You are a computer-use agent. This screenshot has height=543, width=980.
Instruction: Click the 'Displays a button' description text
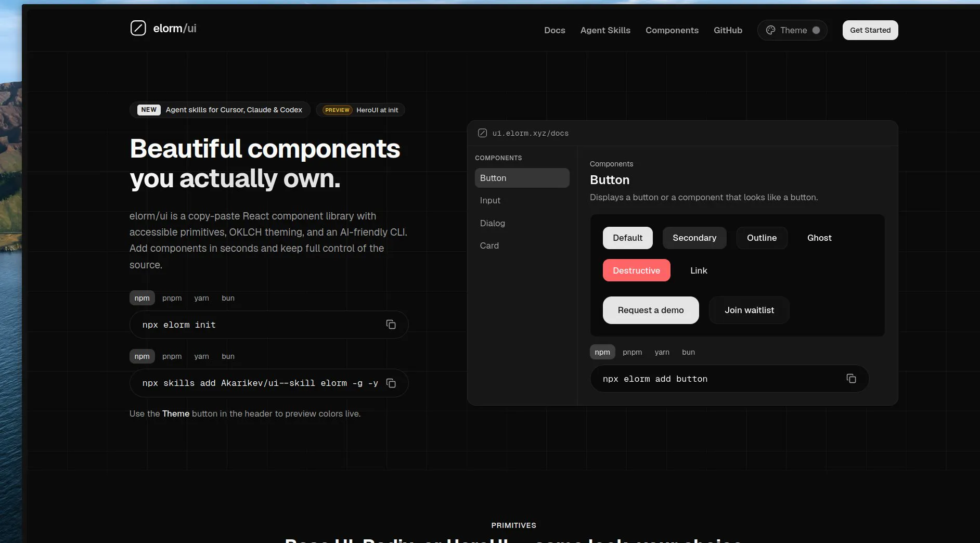pyautogui.click(x=704, y=197)
